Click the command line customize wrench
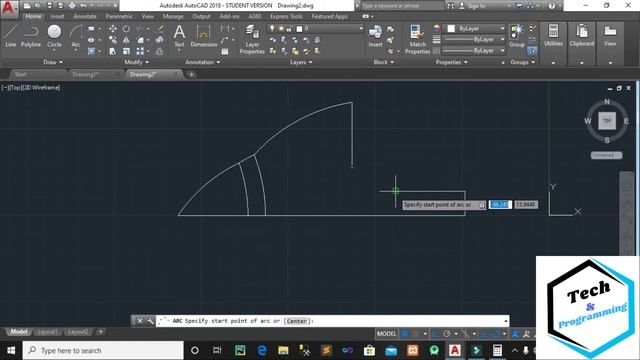The width and height of the screenshot is (640, 360). [x=150, y=321]
